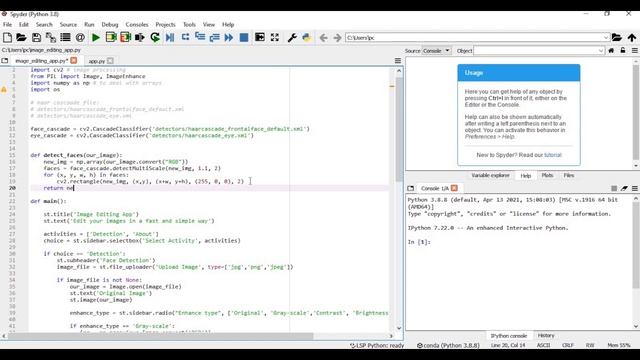Screen dimensions: 640x360
Task: Click the Save all files icon
Action: pyautogui.click(x=51, y=38)
